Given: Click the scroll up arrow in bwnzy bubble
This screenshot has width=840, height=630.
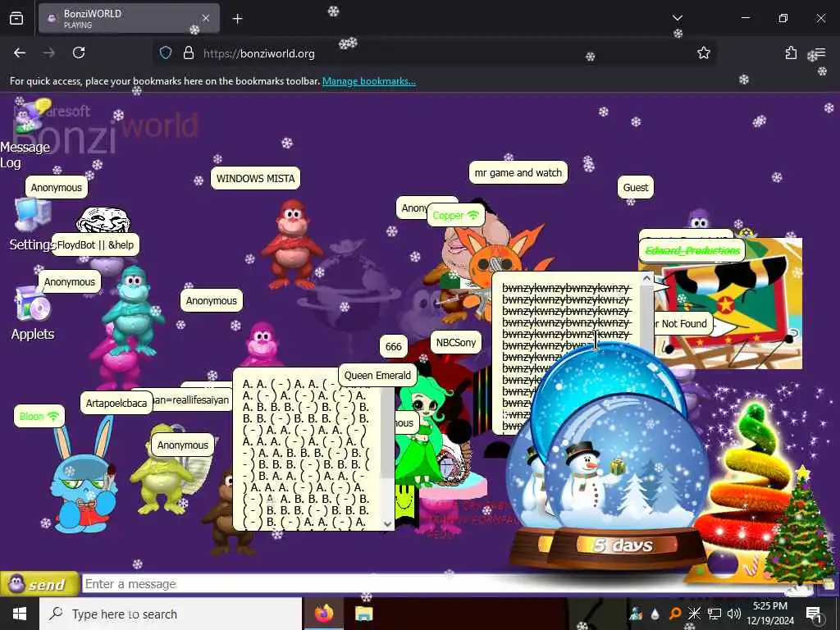Looking at the screenshot, I should (646, 278).
